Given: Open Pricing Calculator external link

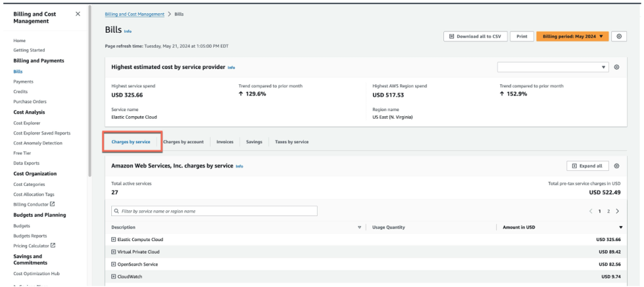Looking at the screenshot, I should tap(34, 246).
